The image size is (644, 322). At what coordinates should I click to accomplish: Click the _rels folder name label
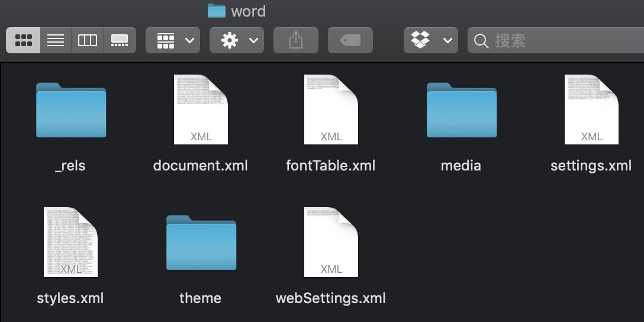pos(70,166)
